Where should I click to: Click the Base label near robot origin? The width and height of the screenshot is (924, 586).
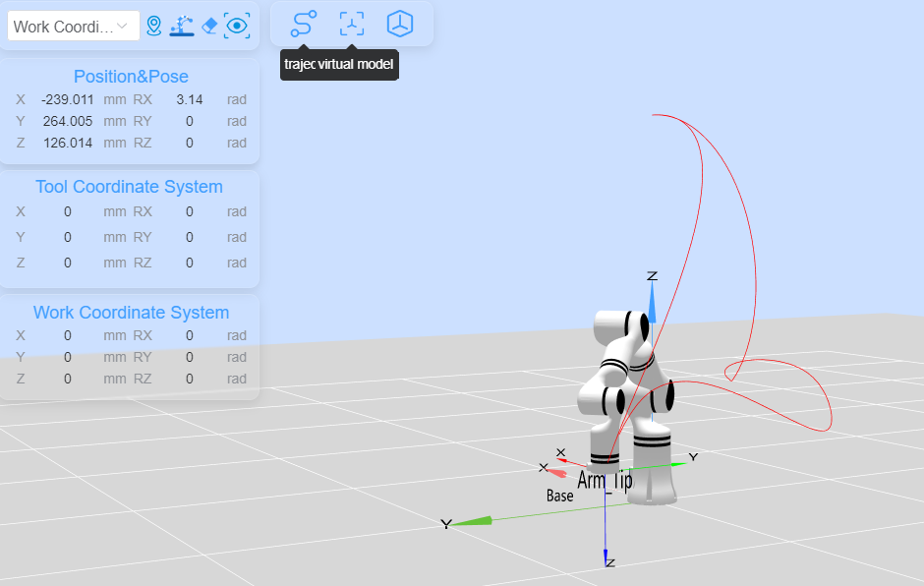coord(559,496)
